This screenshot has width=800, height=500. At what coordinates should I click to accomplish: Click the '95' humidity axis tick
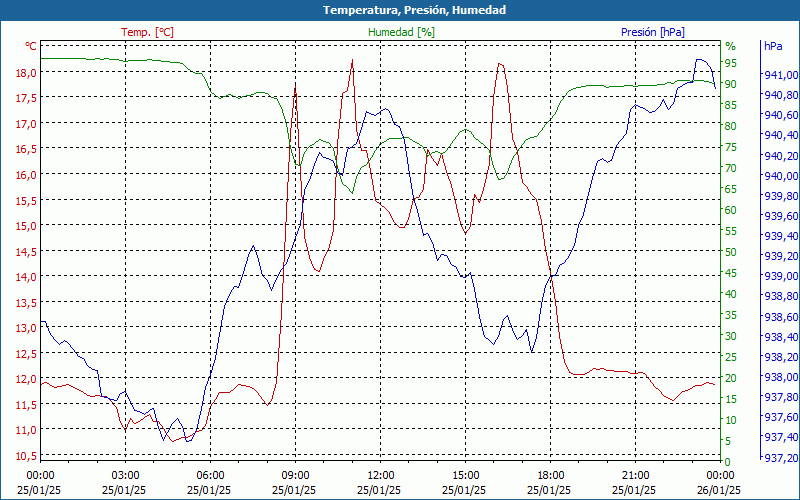tap(731, 63)
